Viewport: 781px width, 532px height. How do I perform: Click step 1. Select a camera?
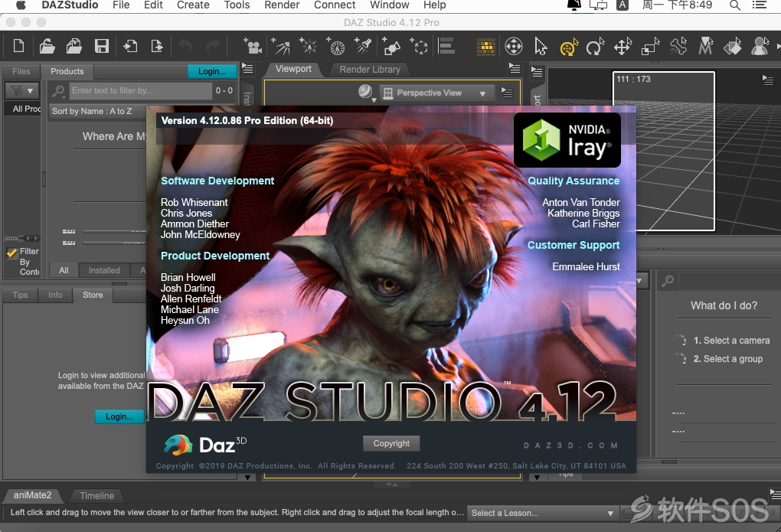pos(731,341)
